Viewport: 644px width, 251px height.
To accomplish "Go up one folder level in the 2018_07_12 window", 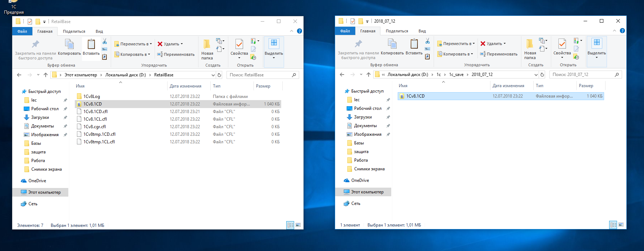I will (x=368, y=75).
